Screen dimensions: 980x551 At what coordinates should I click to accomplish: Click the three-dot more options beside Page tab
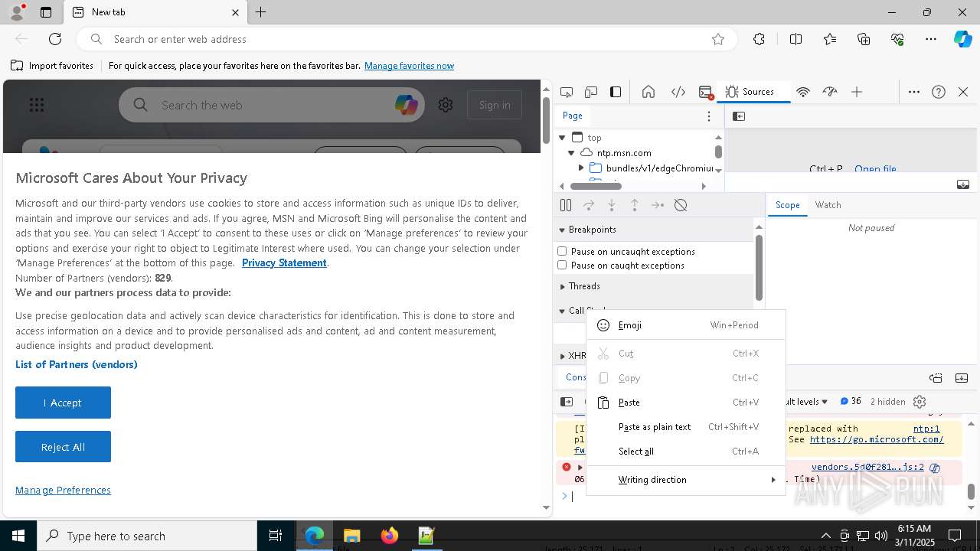pos(709,116)
